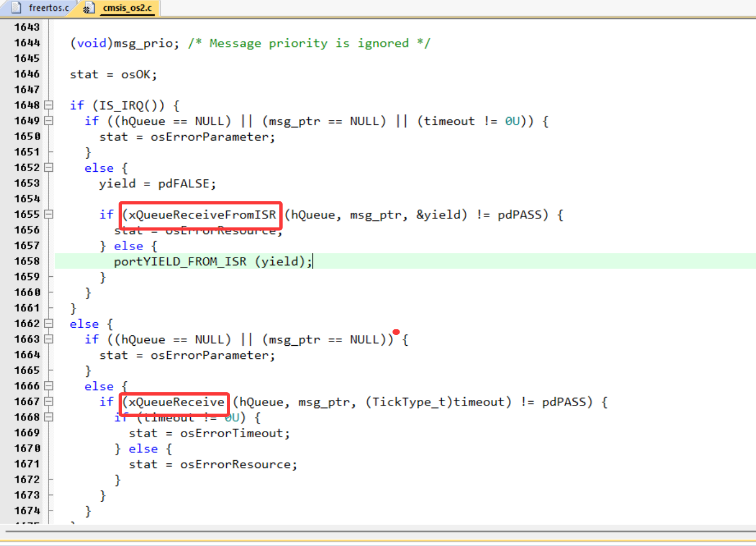
Task: Collapse the fold at line 1668
Action: pyautogui.click(x=49, y=417)
